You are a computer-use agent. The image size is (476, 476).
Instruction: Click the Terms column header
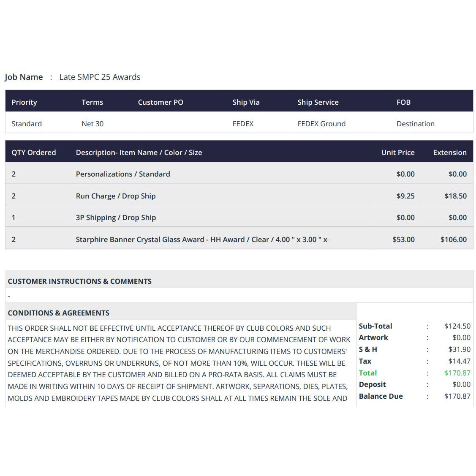click(x=92, y=102)
